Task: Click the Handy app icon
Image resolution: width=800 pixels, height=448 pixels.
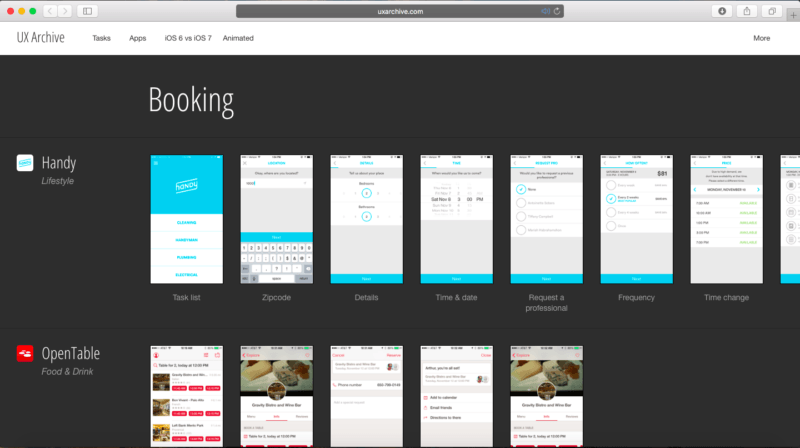Action: [26, 162]
